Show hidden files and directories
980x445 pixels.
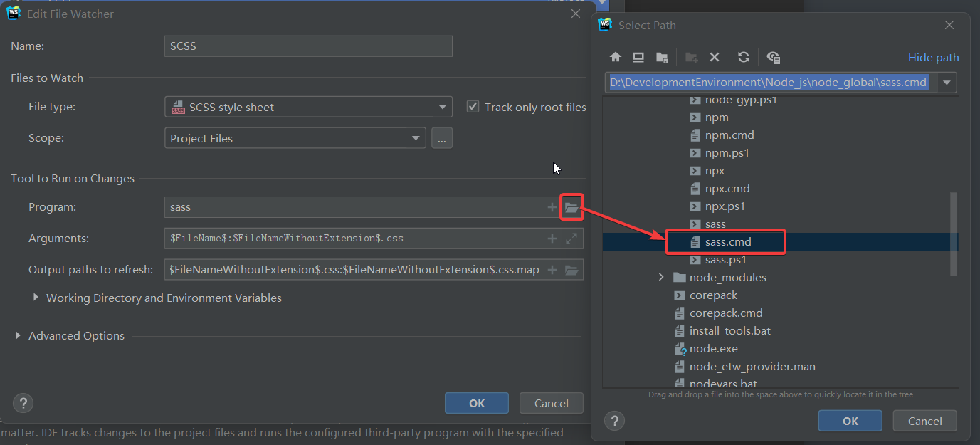coord(772,57)
